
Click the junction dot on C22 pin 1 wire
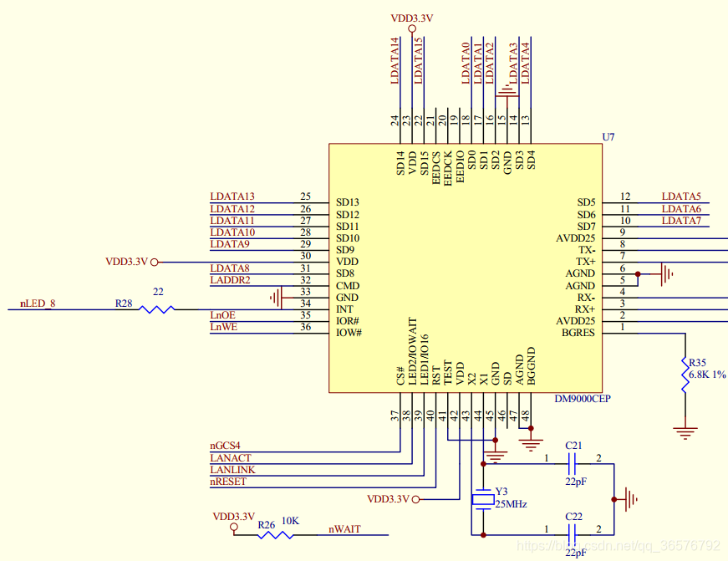click(x=483, y=535)
